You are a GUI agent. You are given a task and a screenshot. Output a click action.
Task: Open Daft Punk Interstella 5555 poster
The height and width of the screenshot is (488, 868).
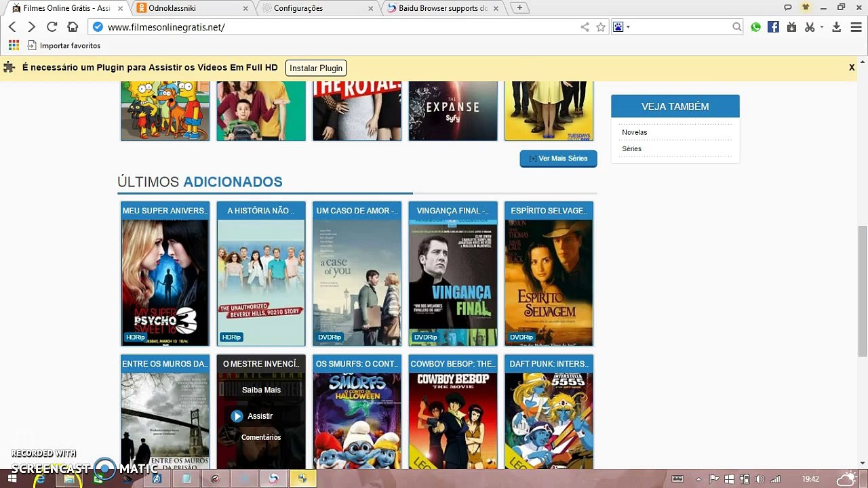pos(549,420)
